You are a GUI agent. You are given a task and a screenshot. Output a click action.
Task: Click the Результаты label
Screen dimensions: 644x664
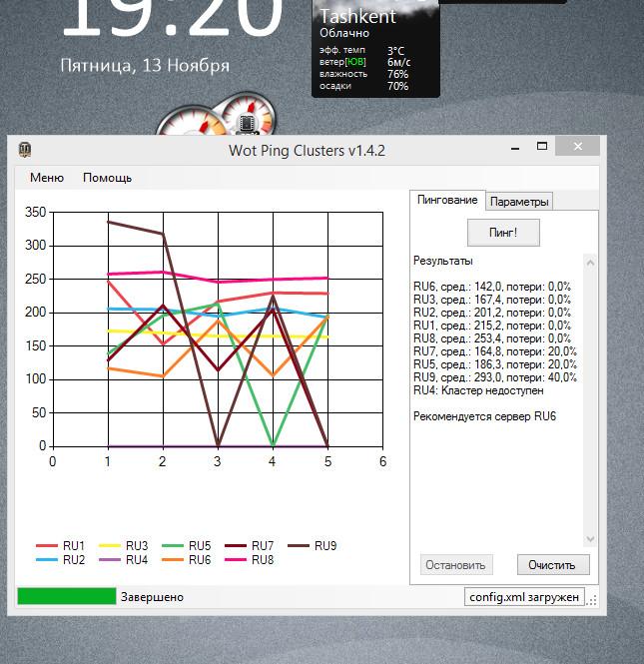click(443, 261)
